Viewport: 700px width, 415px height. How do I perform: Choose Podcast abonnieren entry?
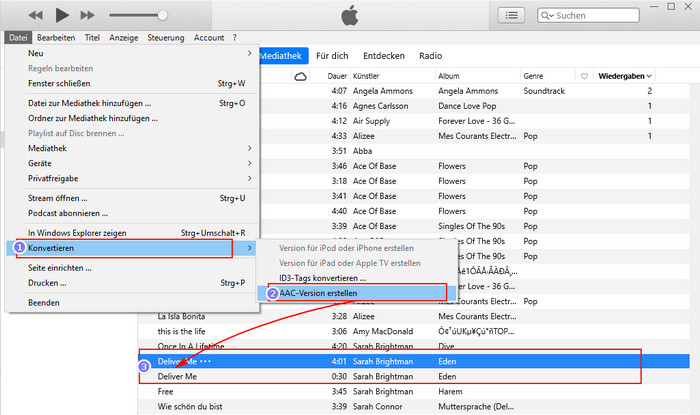132,213
